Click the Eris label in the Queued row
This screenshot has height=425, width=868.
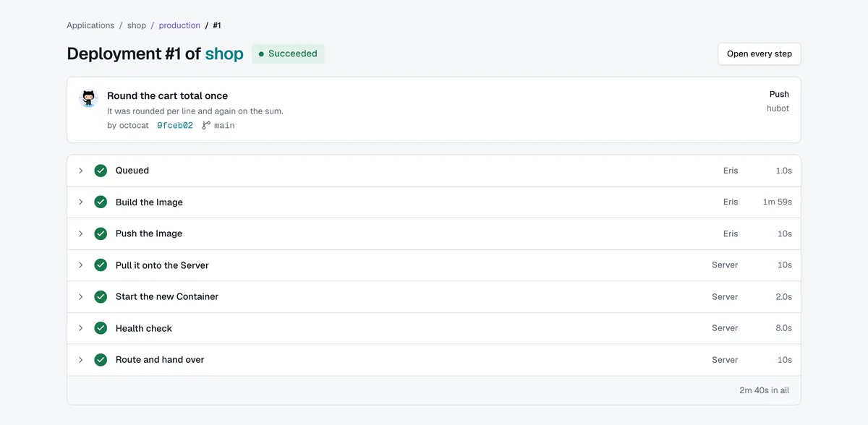(x=731, y=171)
